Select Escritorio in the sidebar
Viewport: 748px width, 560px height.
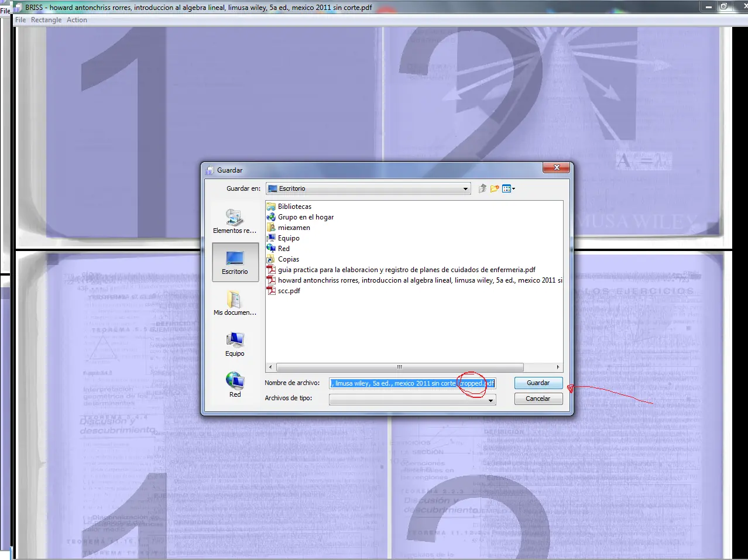[x=235, y=262]
